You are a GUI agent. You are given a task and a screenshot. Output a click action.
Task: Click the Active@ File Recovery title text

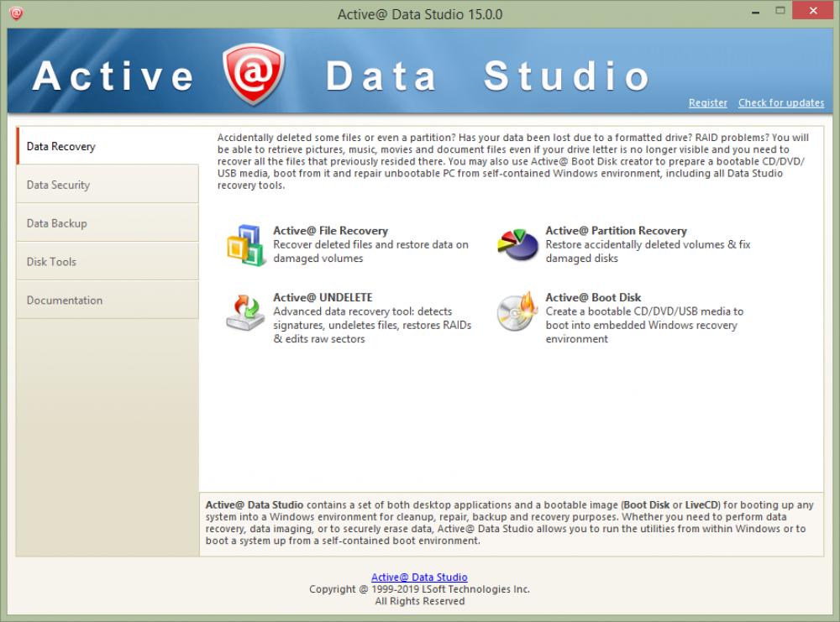coord(330,230)
